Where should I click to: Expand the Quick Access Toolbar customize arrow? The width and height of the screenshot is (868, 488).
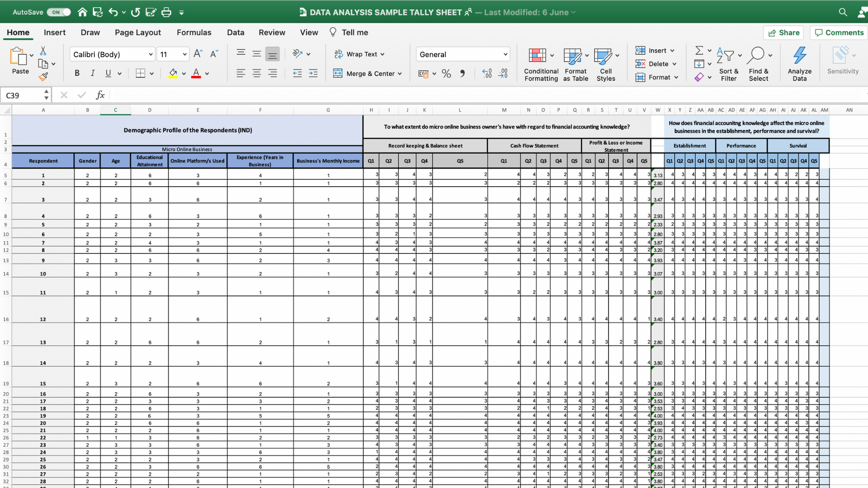click(181, 13)
